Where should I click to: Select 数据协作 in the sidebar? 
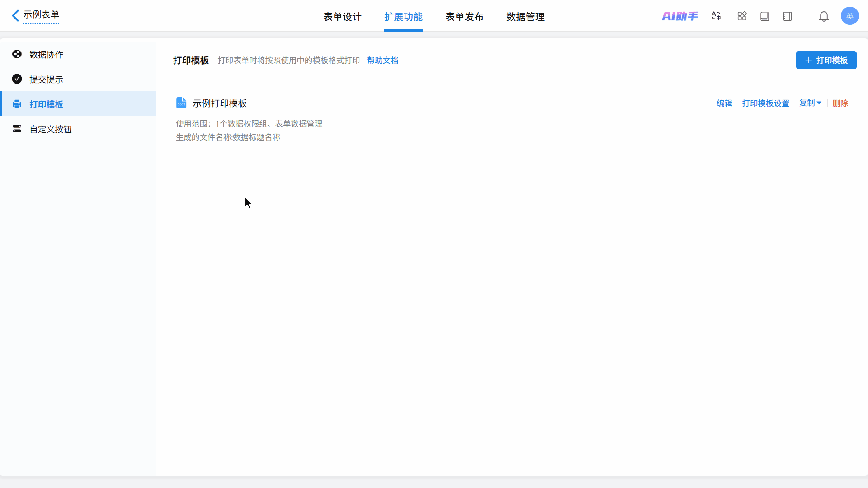point(46,55)
